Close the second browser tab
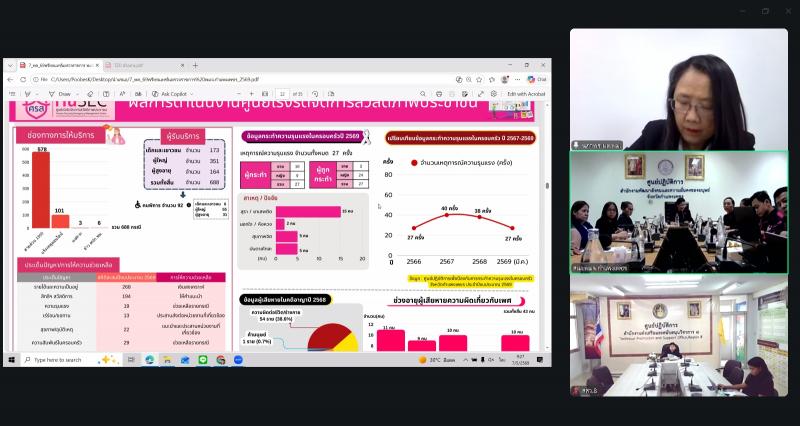Viewport: 800px width, 426px height. [183, 65]
